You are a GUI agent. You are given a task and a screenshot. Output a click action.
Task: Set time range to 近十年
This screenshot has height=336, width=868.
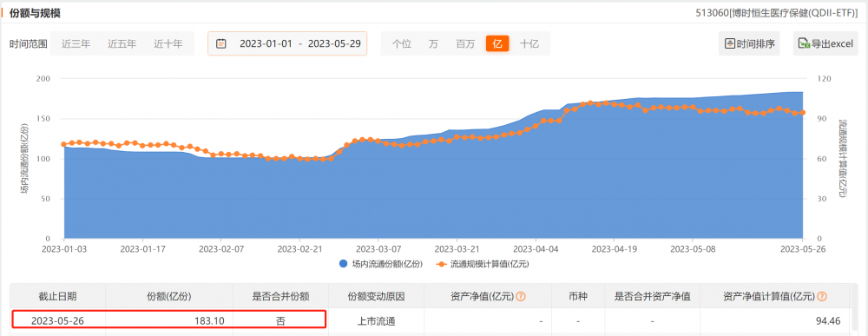(x=168, y=43)
